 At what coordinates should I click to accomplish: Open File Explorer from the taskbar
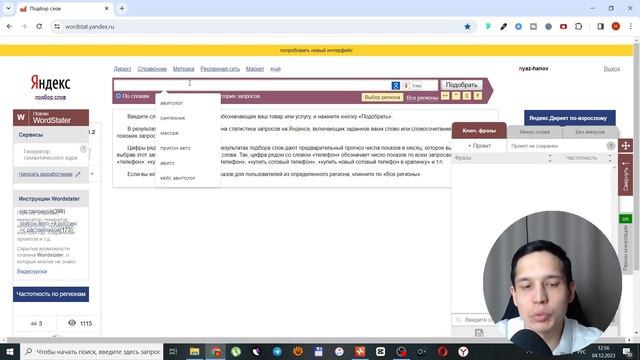point(194,351)
